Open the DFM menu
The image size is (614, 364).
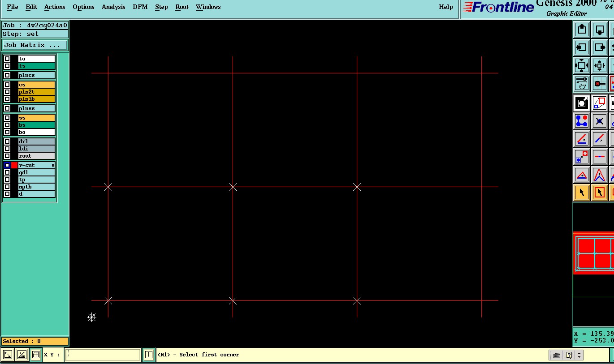tap(140, 7)
